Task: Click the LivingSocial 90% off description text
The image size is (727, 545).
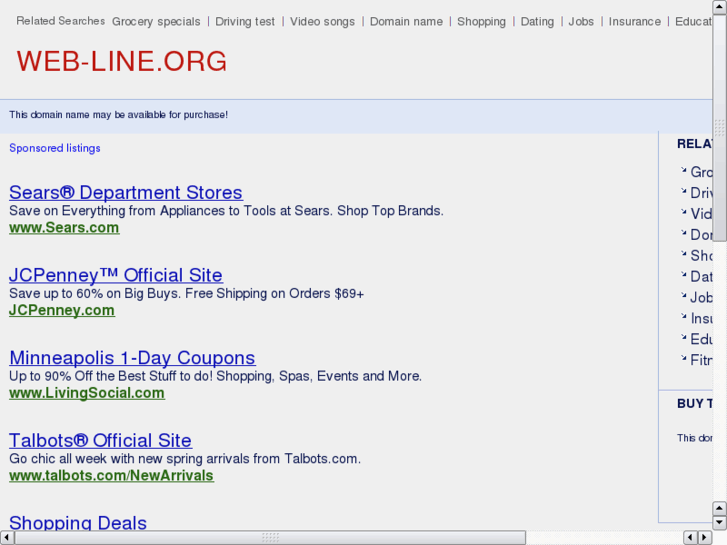Action: (216, 376)
